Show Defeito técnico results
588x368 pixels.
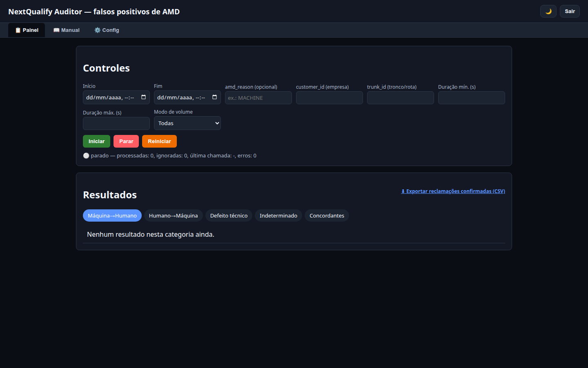[229, 215]
